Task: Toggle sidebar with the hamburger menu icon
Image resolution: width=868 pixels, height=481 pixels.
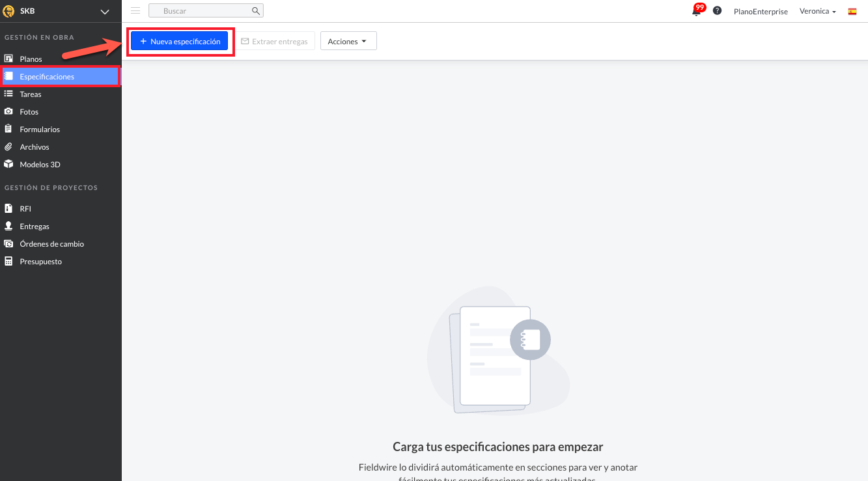Action: (x=135, y=10)
